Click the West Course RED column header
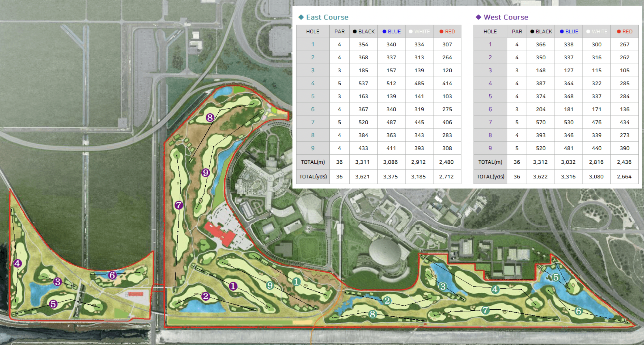644x345 pixels. coord(624,32)
